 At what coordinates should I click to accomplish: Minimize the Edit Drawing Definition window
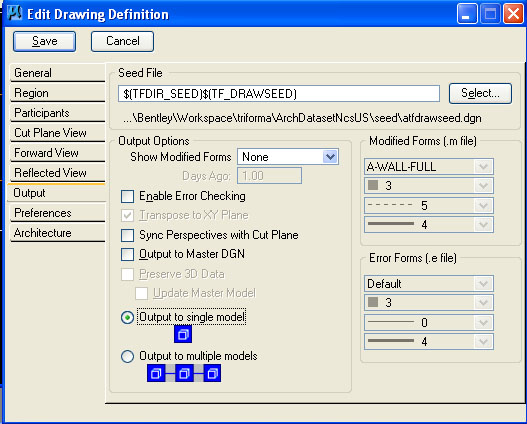pyautogui.click(x=467, y=14)
